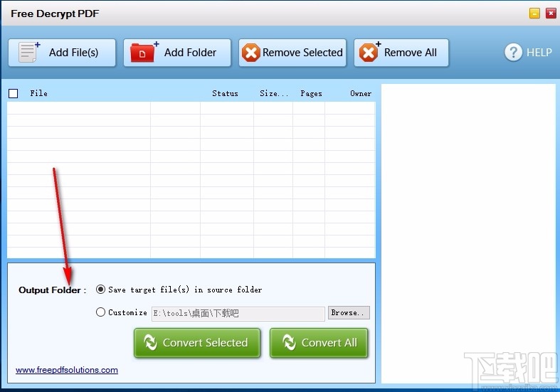The image size is (560, 392).
Task: Click the Add File(s) button
Action: (62, 53)
